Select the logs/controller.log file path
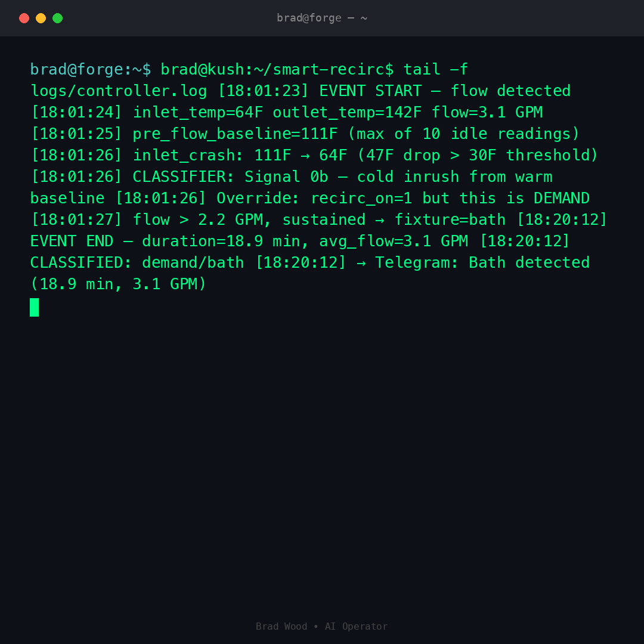This screenshot has height=644, width=644. (119, 91)
